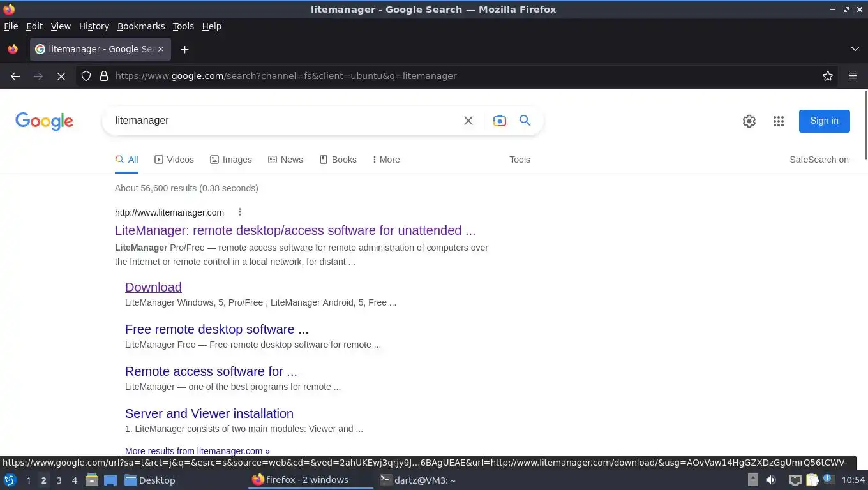
Task: Click the back navigation arrow
Action: click(15, 76)
